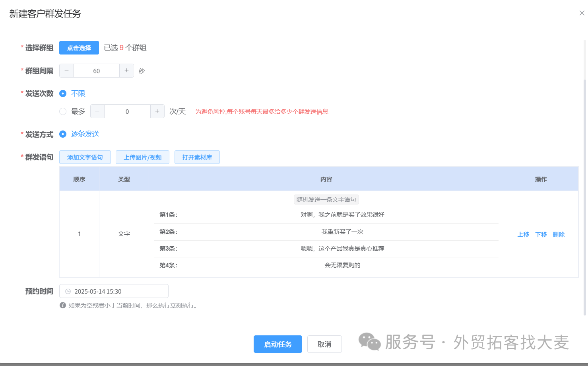Viewport: 588px width, 366px height.
Task: Select sentence 对啊，我之前就是买了效果很好
Action: (342, 214)
